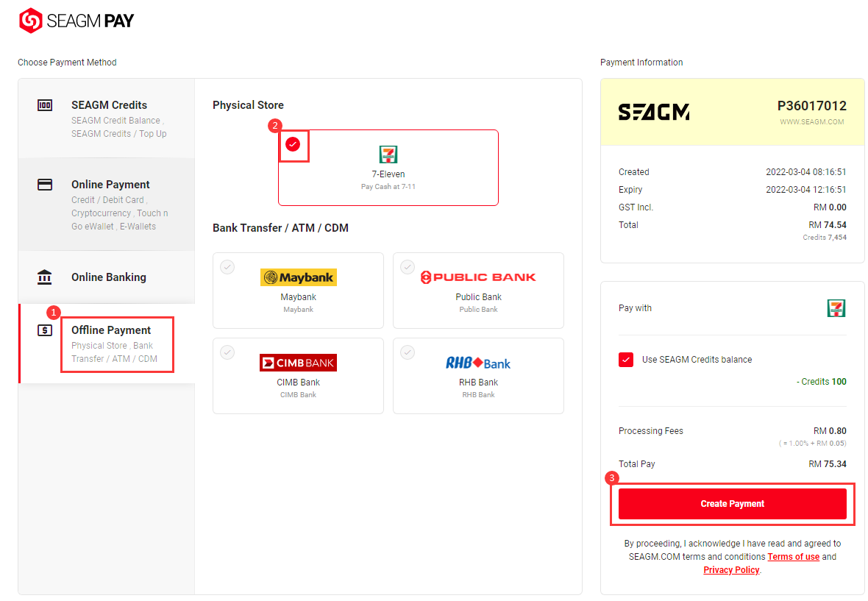Click the 7-Eleven icon beside Pay with
Image resolution: width=868 pixels, height=601 pixels.
[x=836, y=308]
